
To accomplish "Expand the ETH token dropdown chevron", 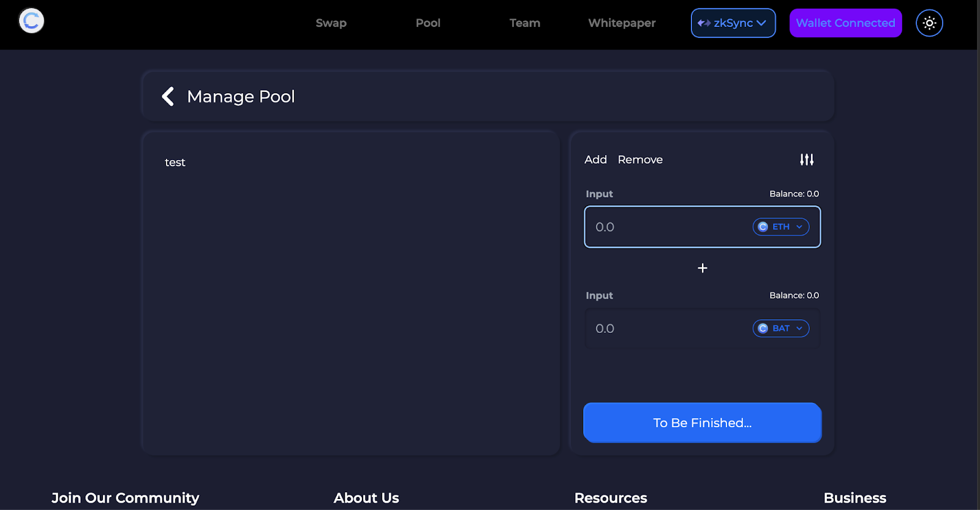I will point(799,227).
